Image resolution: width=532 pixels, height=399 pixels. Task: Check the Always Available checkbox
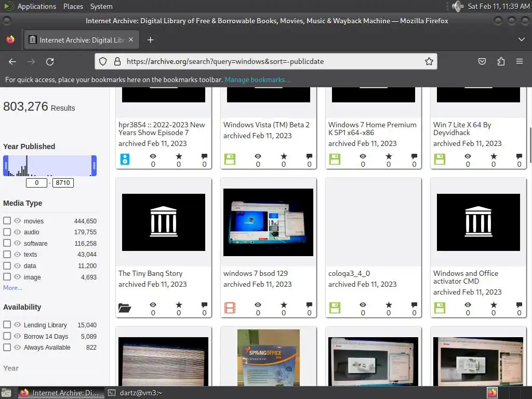point(7,347)
